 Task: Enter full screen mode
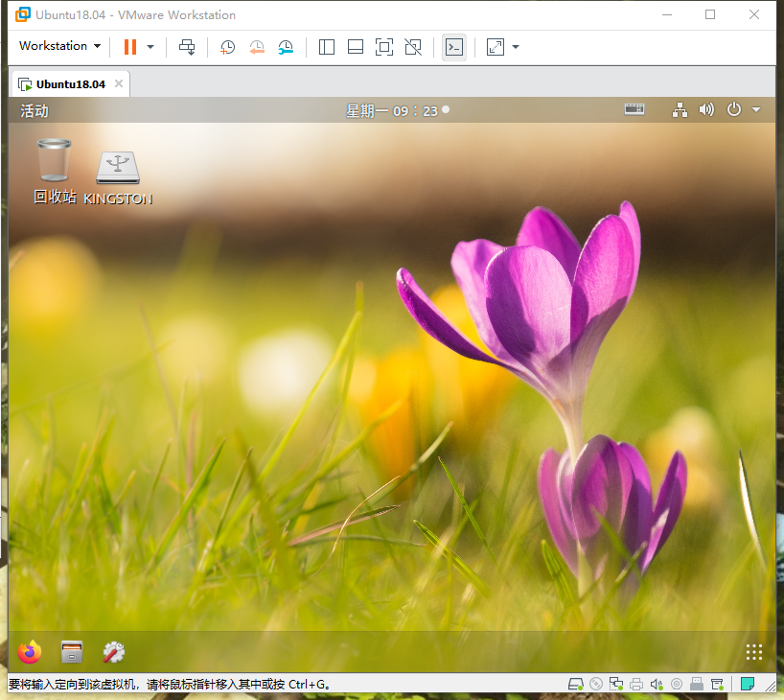pos(384,47)
